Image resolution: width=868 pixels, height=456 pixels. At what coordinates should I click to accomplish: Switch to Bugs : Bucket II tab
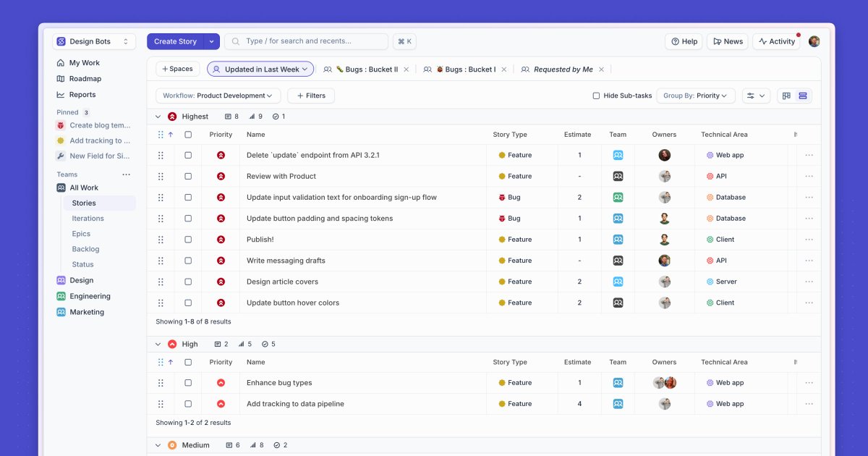tap(362, 69)
